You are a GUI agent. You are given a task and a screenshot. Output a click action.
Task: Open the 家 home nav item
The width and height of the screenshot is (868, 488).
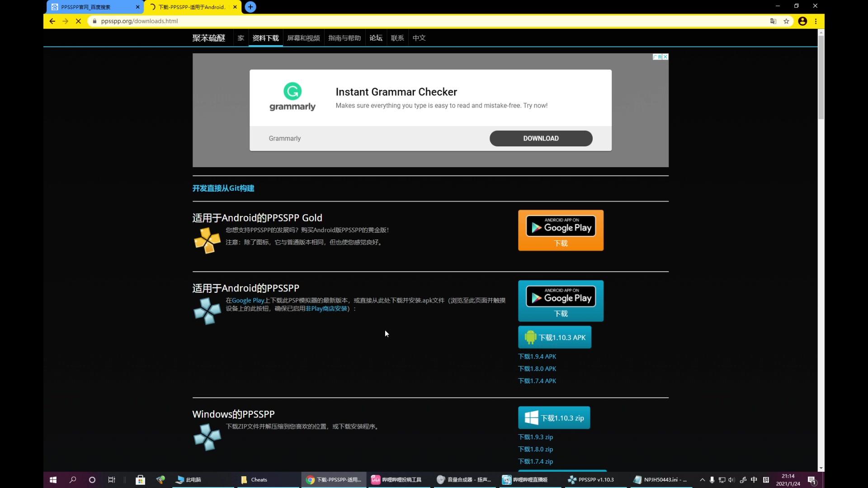(x=241, y=38)
